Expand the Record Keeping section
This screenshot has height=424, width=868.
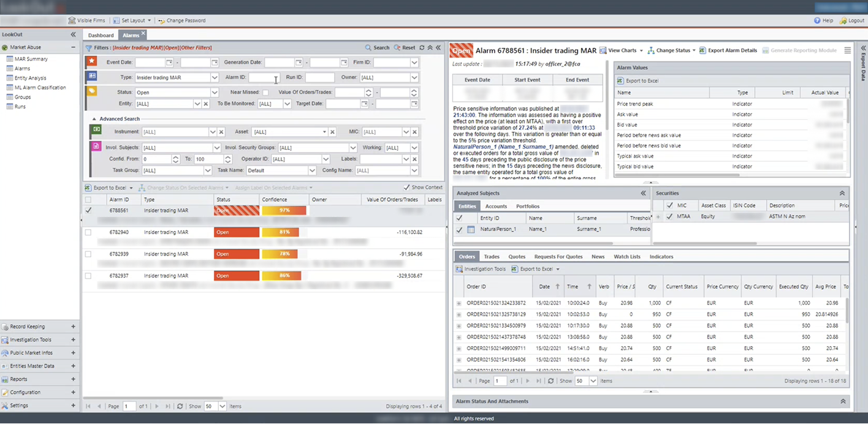(73, 327)
